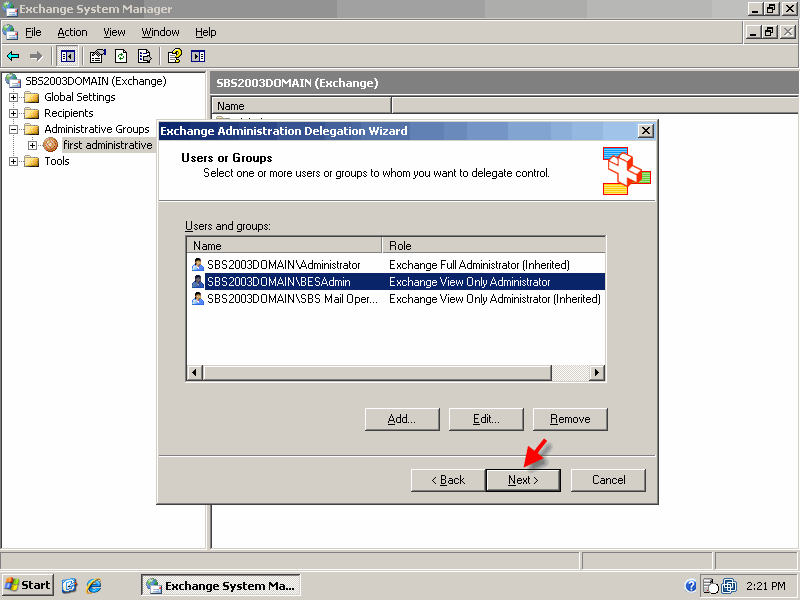
Task: Sort by the Name column in wizard list
Action: point(285,245)
